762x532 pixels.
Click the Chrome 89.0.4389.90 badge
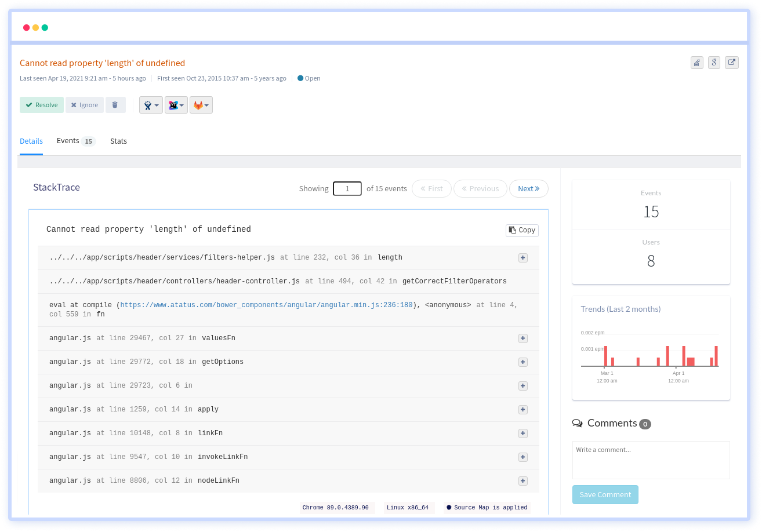[336, 508]
